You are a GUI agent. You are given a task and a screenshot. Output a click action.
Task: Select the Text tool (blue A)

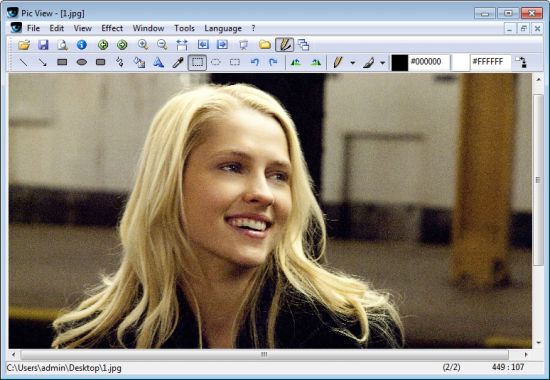point(159,62)
